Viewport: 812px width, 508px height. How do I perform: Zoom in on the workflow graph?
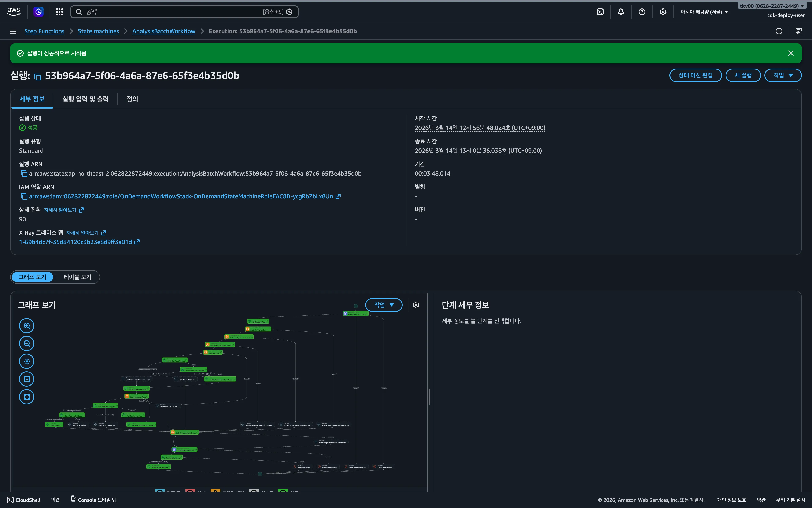[27, 325]
